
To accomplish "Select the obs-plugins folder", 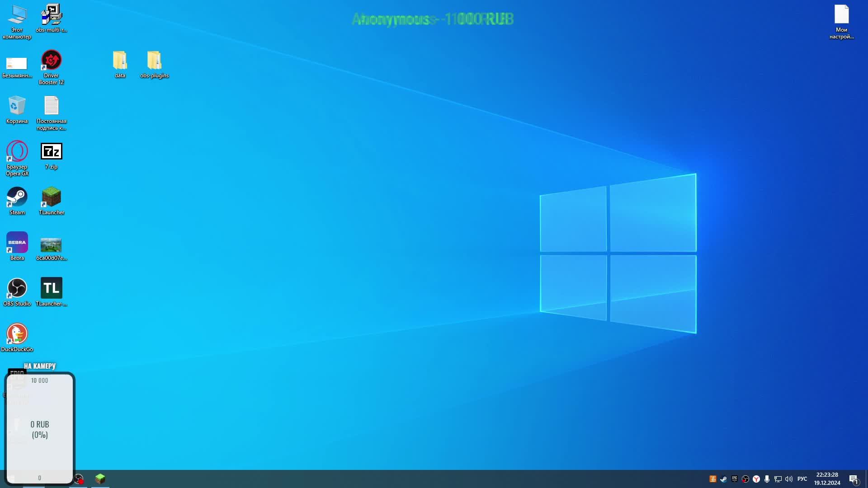I will [154, 61].
